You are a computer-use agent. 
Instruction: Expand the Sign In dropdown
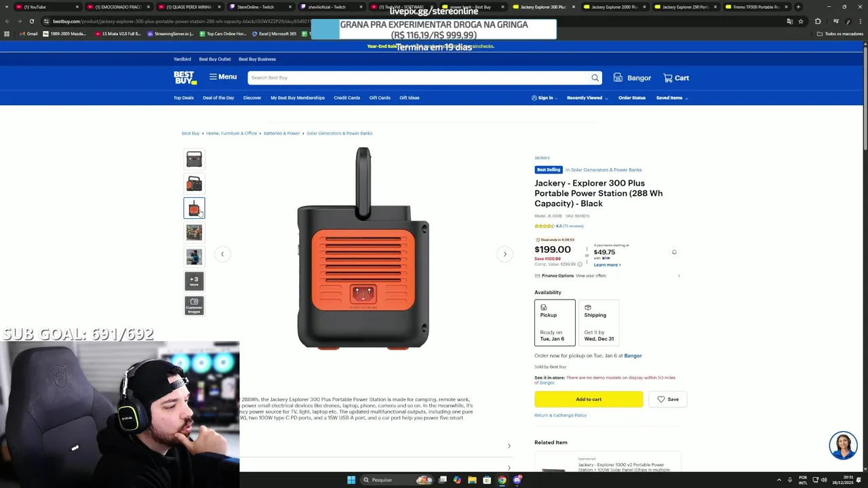point(545,98)
